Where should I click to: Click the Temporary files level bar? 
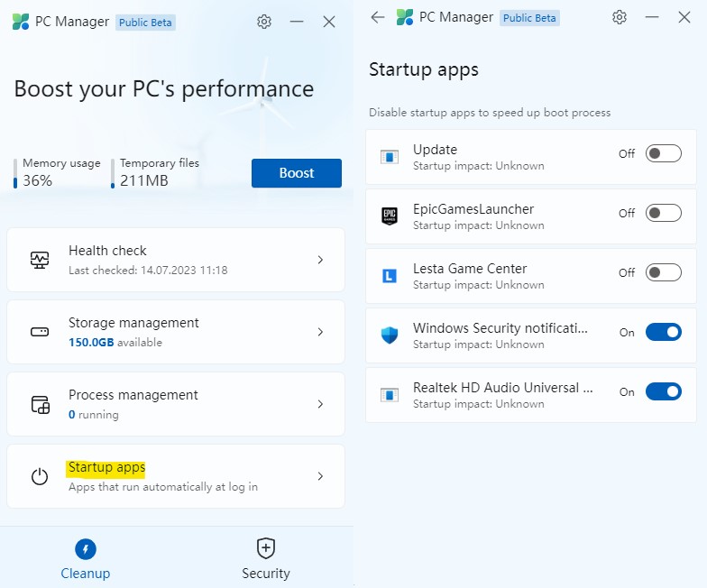(113, 173)
